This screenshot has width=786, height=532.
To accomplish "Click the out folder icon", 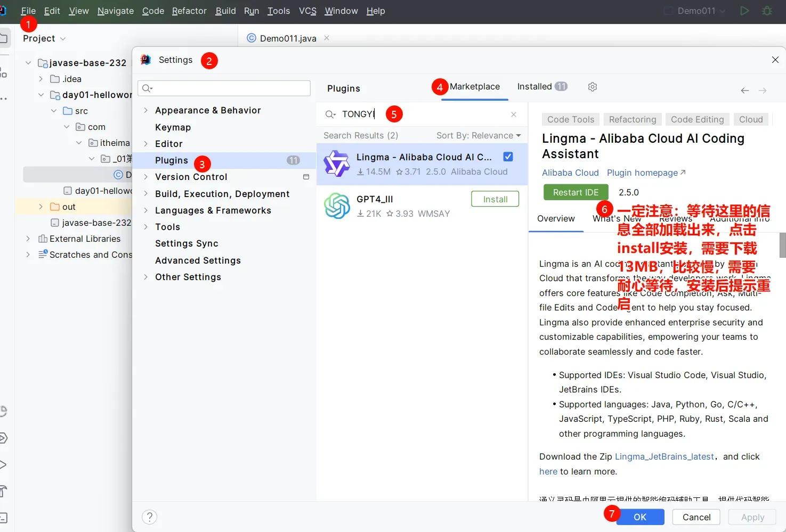I will click(55, 207).
